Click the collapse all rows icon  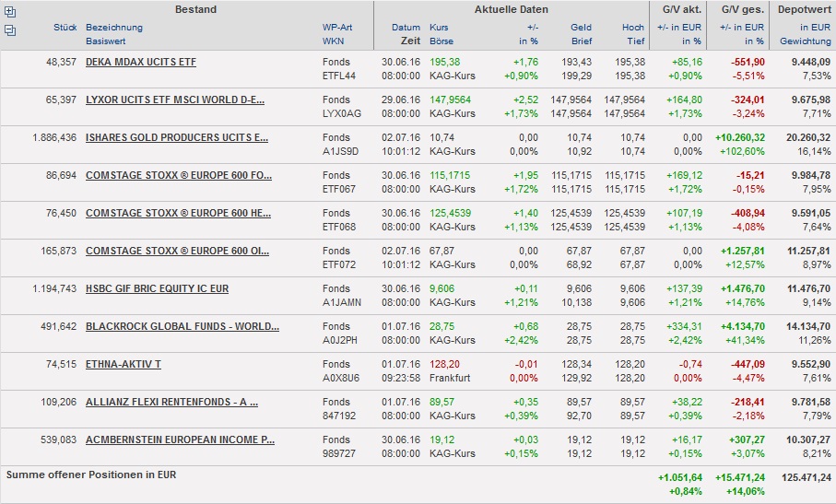pyautogui.click(x=10, y=30)
